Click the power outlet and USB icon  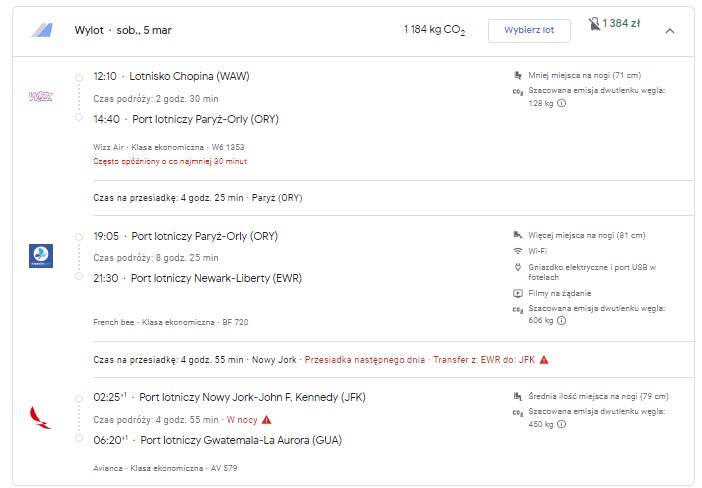[x=518, y=267]
